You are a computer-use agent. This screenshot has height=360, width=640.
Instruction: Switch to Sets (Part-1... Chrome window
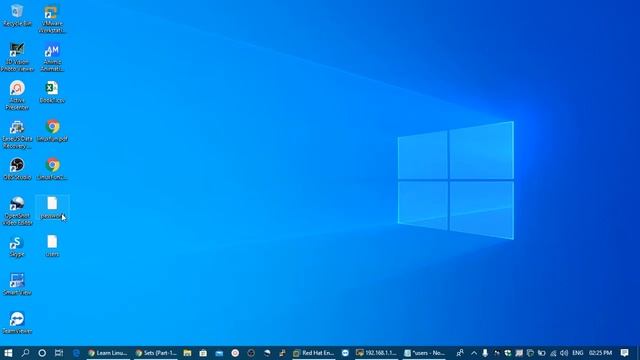pyautogui.click(x=156, y=353)
